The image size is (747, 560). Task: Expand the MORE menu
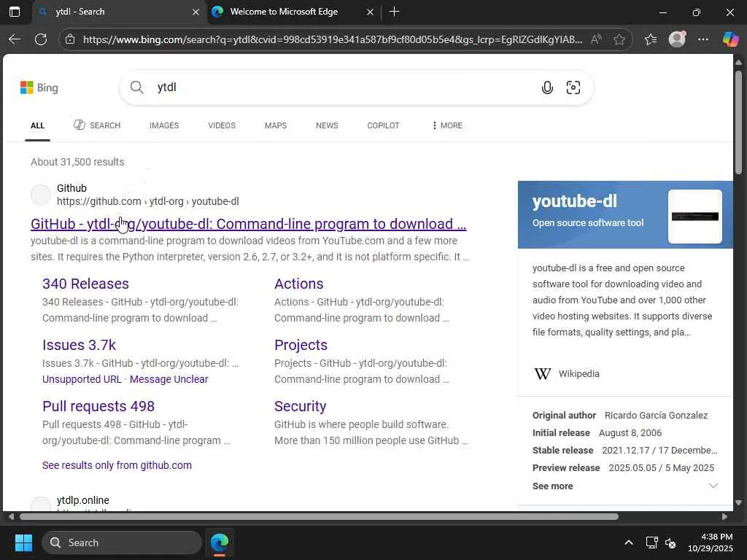click(x=447, y=125)
